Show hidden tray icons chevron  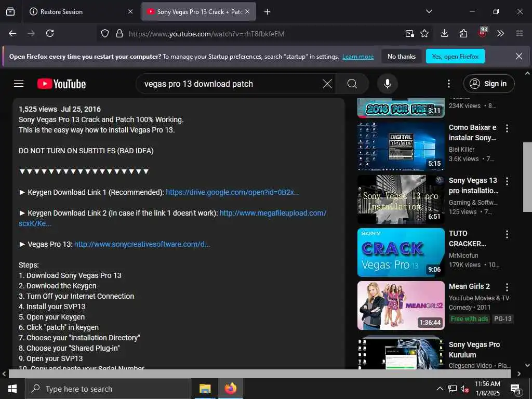(440, 389)
